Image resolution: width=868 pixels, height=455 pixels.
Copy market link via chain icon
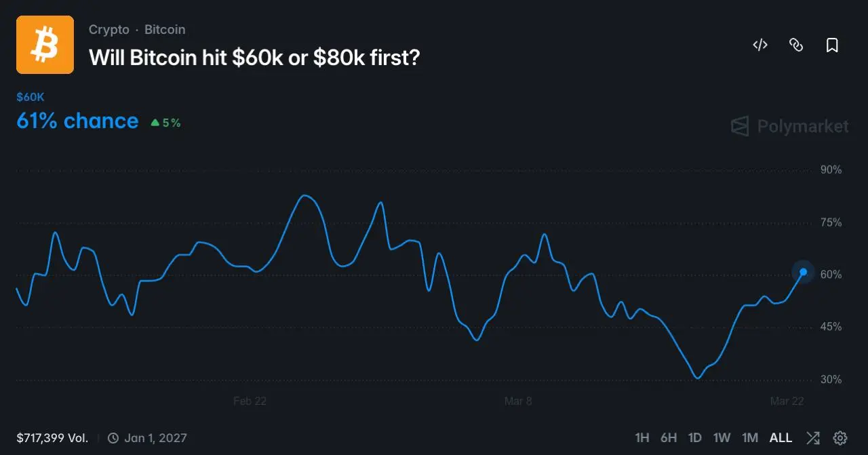click(796, 45)
